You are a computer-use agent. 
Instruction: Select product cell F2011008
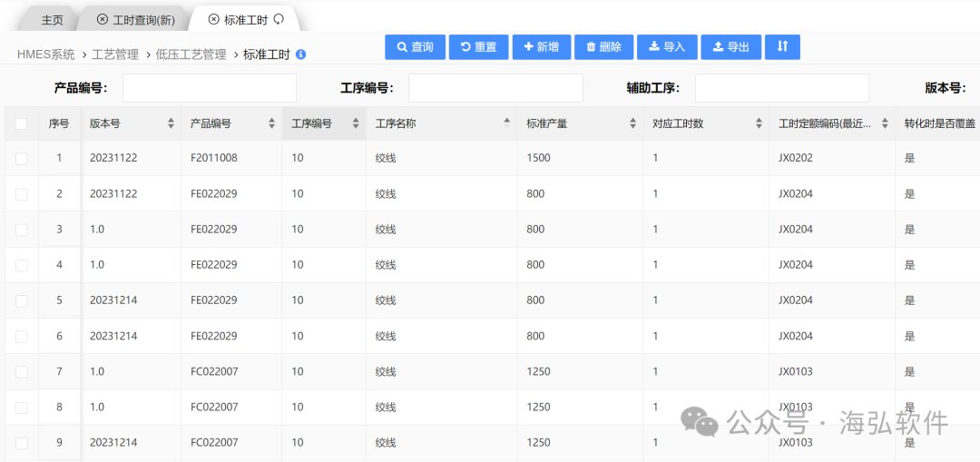tap(214, 158)
